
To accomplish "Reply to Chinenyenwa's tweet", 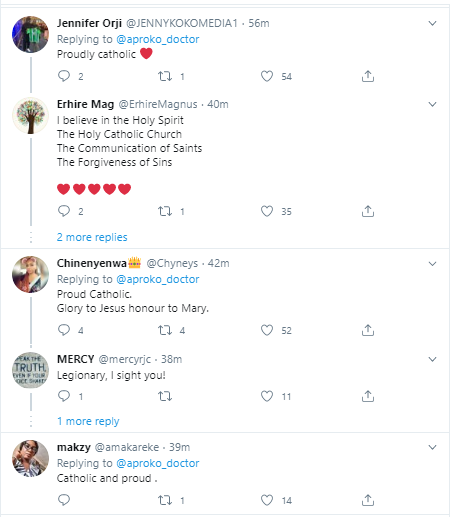I will [x=64, y=330].
